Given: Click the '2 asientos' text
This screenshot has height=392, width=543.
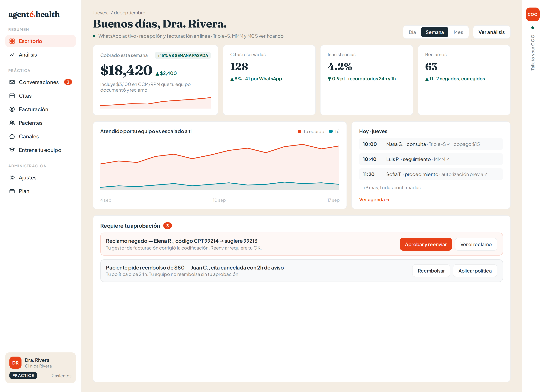Looking at the screenshot, I should 61,376.
